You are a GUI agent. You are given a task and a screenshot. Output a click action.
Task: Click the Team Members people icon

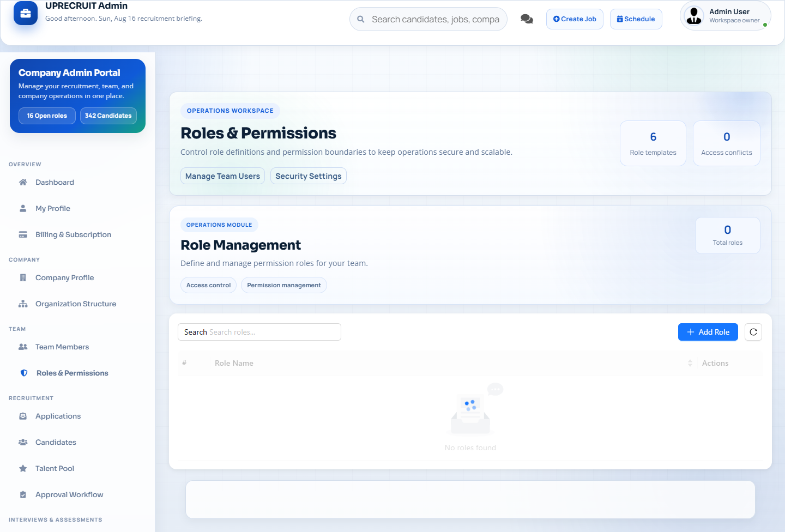[x=23, y=347]
